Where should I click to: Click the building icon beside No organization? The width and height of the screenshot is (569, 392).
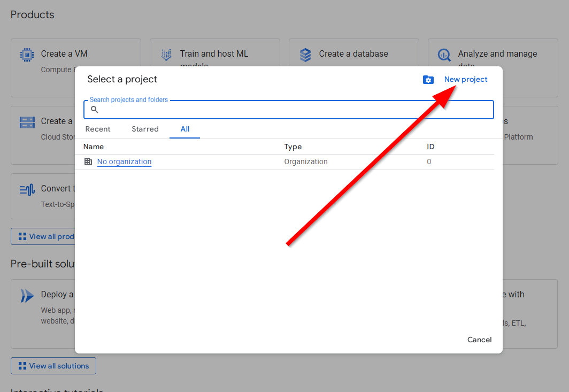coord(88,162)
